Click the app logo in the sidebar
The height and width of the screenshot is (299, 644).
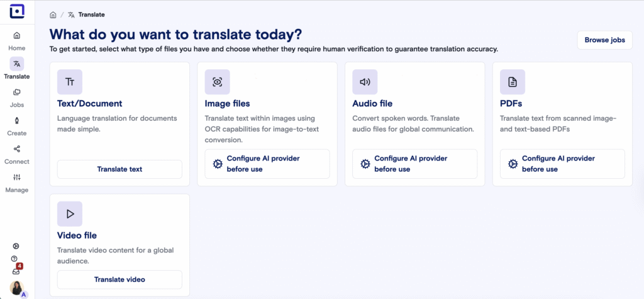pos(17,11)
